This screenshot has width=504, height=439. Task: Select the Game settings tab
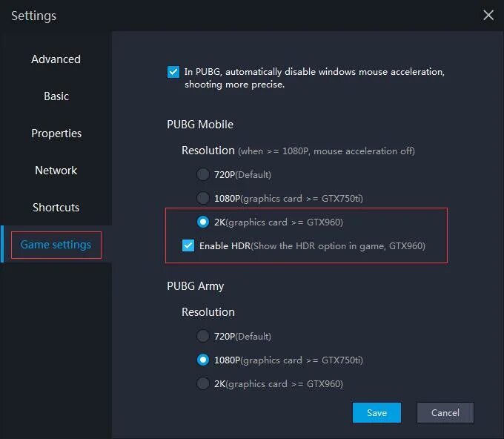pyautogui.click(x=56, y=245)
